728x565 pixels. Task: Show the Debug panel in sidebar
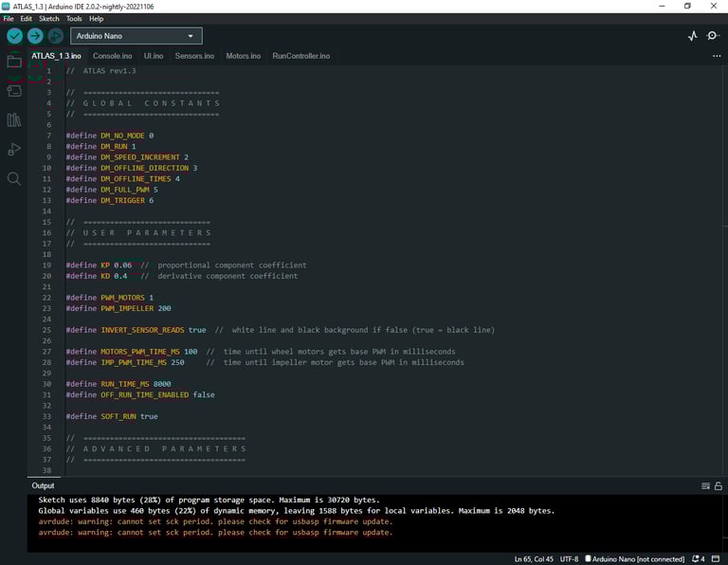tap(13, 149)
